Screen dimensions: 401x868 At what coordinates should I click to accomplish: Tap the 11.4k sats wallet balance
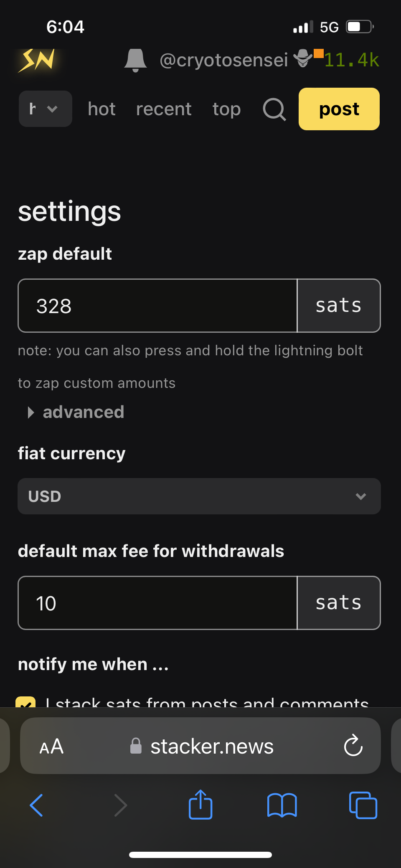pos(351,60)
